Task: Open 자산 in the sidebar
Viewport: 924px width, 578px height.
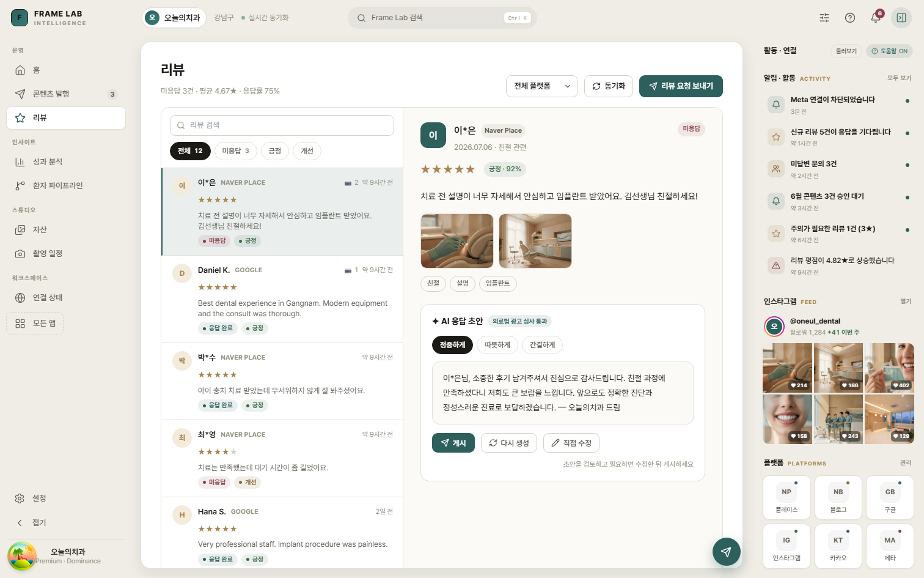Action: coord(66,230)
